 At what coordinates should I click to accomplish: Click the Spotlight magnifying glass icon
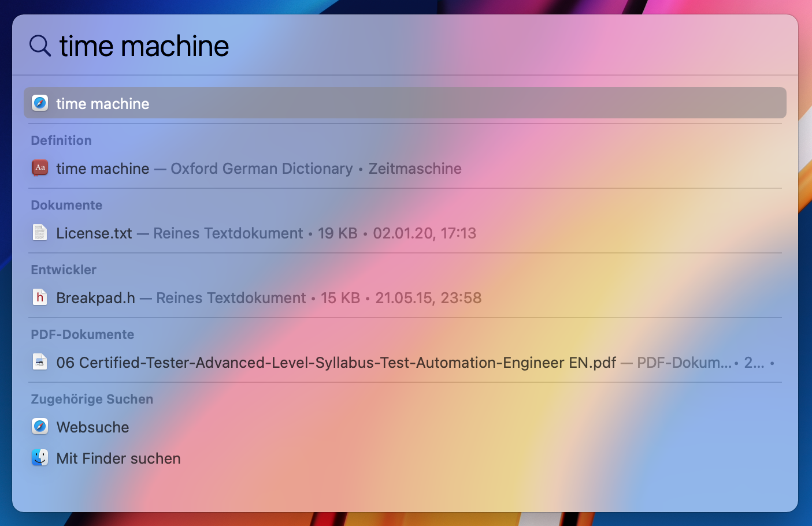40,46
